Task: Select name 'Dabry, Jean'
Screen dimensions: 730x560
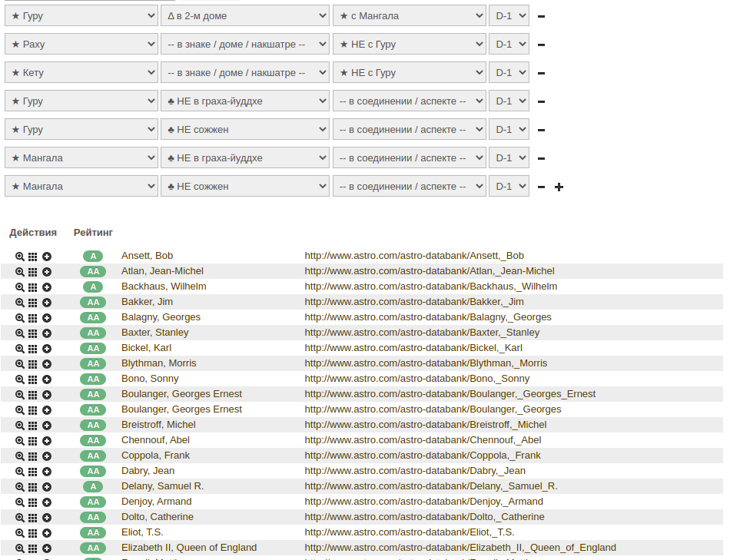Action: (x=148, y=471)
